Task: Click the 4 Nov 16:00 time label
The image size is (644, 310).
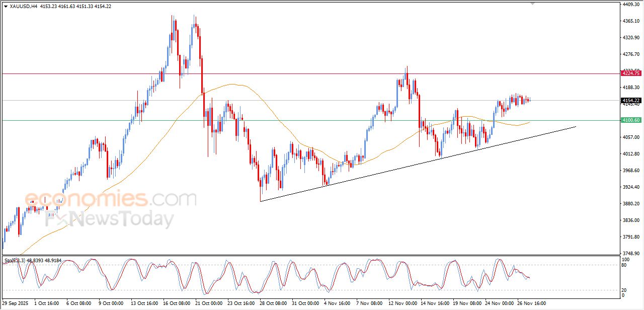Action: tap(336, 303)
